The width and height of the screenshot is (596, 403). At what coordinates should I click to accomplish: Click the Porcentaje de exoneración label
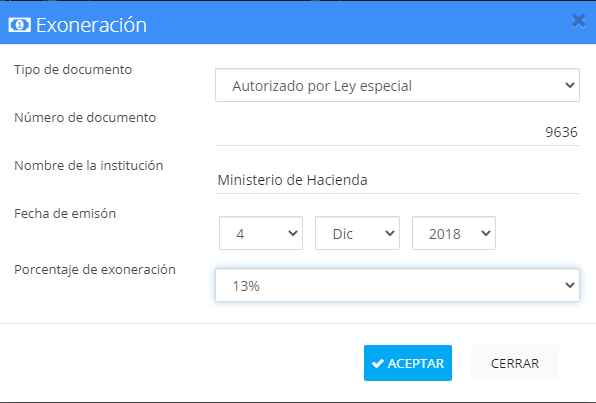(x=95, y=270)
